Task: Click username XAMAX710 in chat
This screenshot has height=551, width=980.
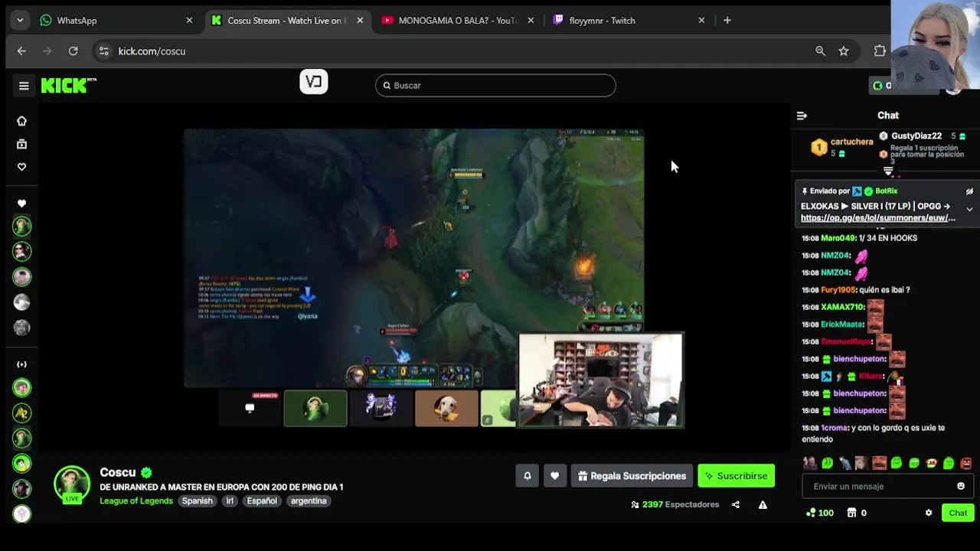Action: (x=843, y=307)
